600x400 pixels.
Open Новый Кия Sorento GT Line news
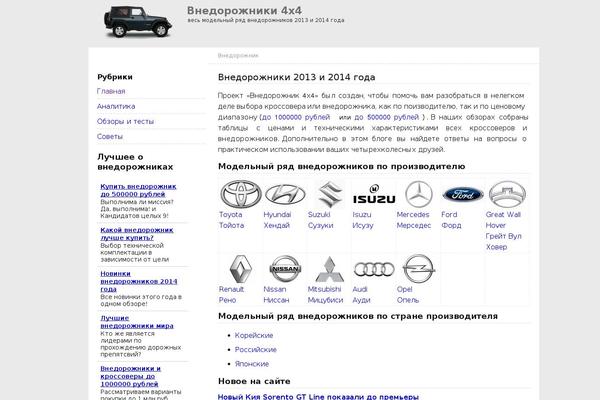click(318, 397)
